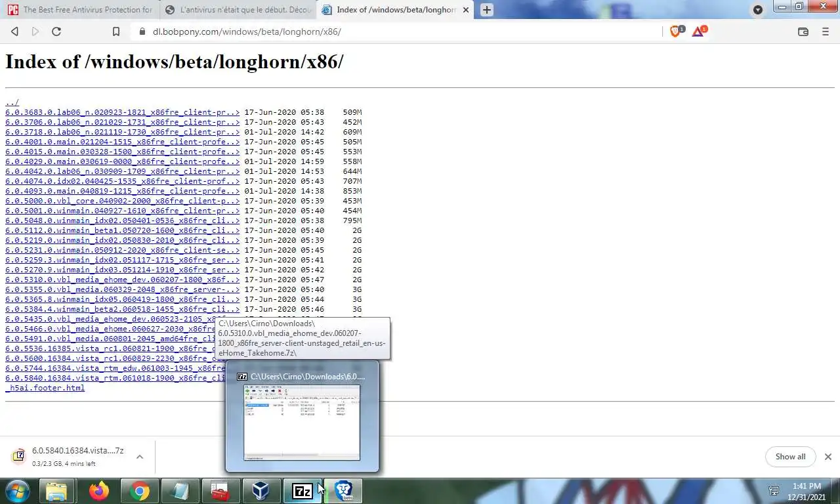840x504 pixels.
Task: Download build 6.0.5310.0 vbl_media_ehome_dev file
Action: tap(123, 280)
